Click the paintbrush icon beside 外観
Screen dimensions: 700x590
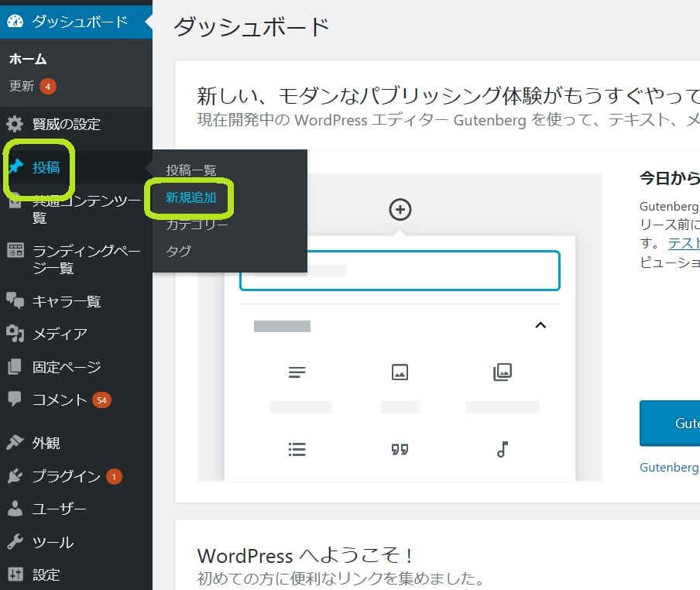15,442
